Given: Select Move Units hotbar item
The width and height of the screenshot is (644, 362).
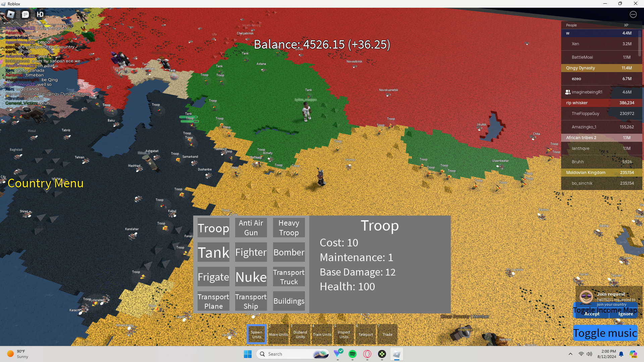Looking at the screenshot, I should [278, 334].
